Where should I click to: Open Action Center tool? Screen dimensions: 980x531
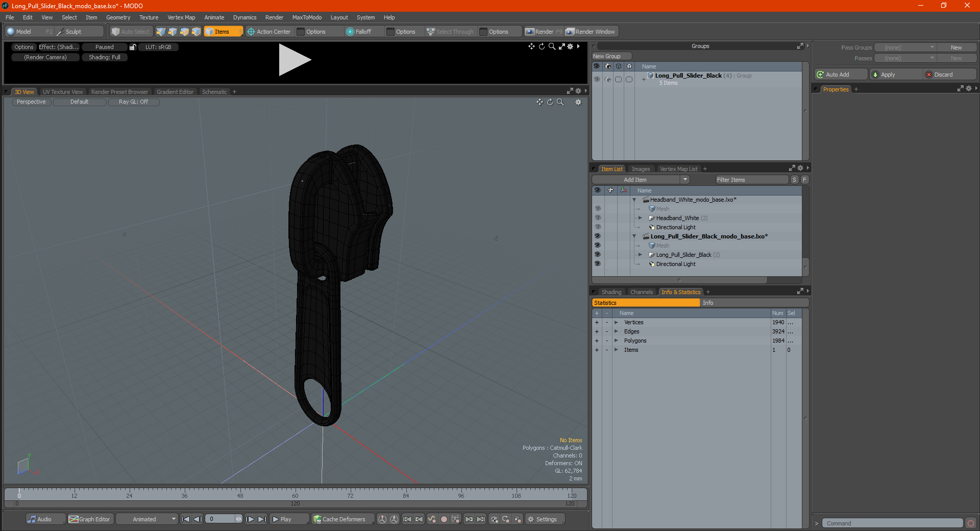(269, 32)
